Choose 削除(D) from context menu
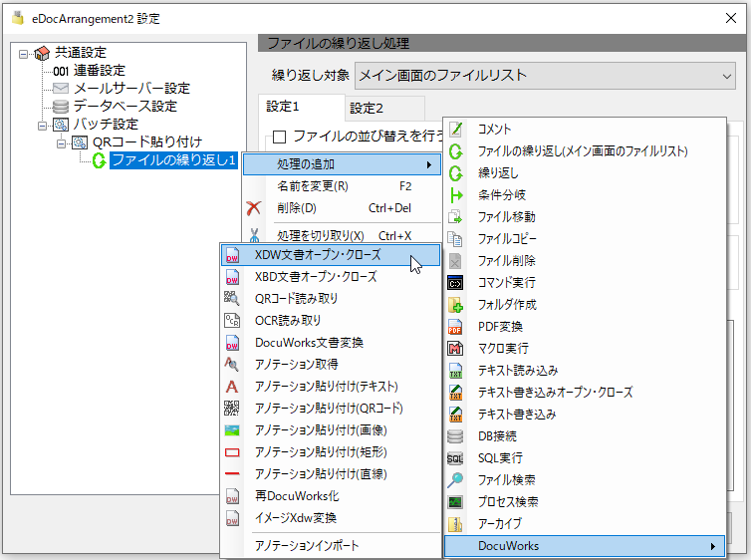 click(x=343, y=208)
